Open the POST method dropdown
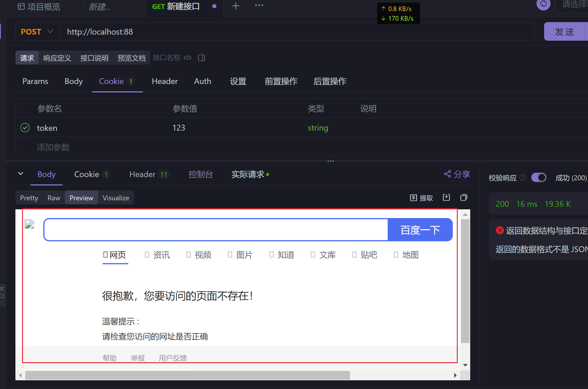The width and height of the screenshot is (588, 389). tap(37, 31)
